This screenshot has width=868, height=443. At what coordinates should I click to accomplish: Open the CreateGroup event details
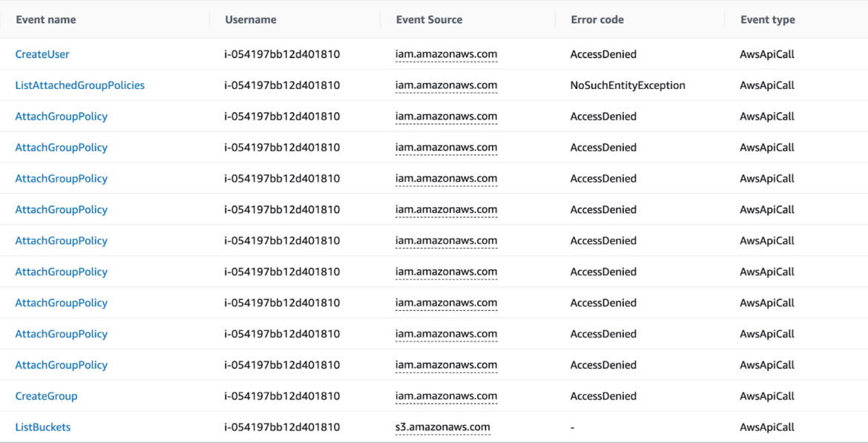(46, 396)
